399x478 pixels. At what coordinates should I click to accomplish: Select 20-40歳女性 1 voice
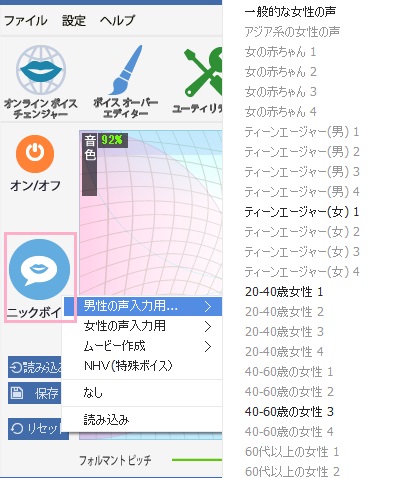coord(284,292)
